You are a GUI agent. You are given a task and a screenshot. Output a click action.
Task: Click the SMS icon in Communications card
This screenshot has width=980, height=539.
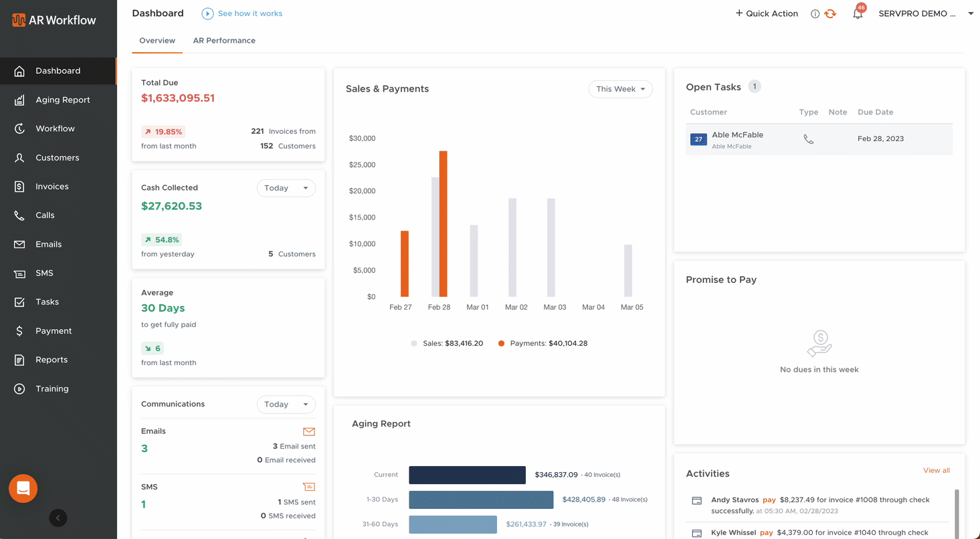pos(308,487)
